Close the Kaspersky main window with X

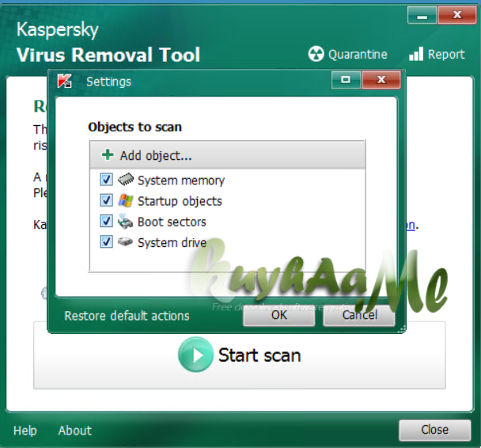coord(457,15)
